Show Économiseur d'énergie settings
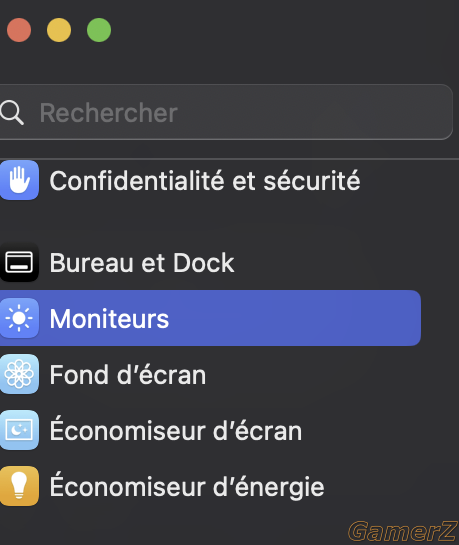Viewport: 459px width, 545px height. tap(187, 486)
